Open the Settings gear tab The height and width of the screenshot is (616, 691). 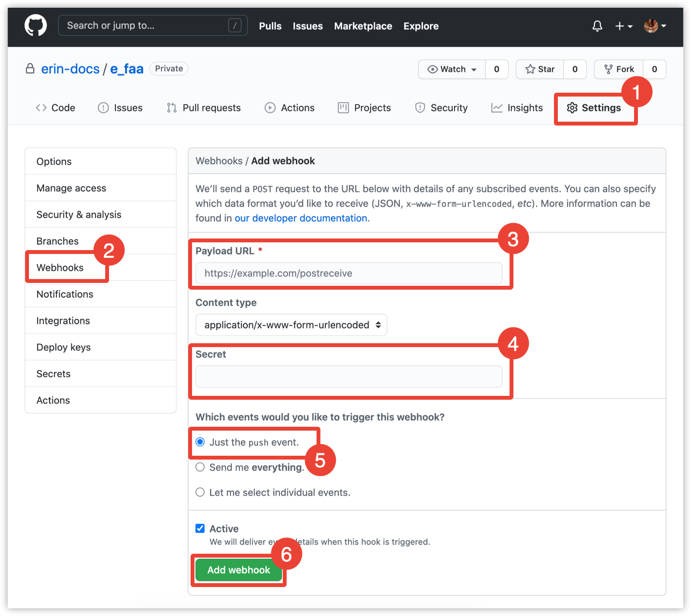[594, 108]
